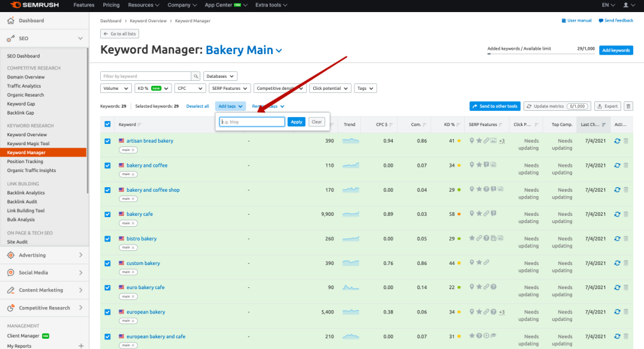
Task: Uncheck the artisan bread bakery checkbox
Action: click(x=107, y=141)
